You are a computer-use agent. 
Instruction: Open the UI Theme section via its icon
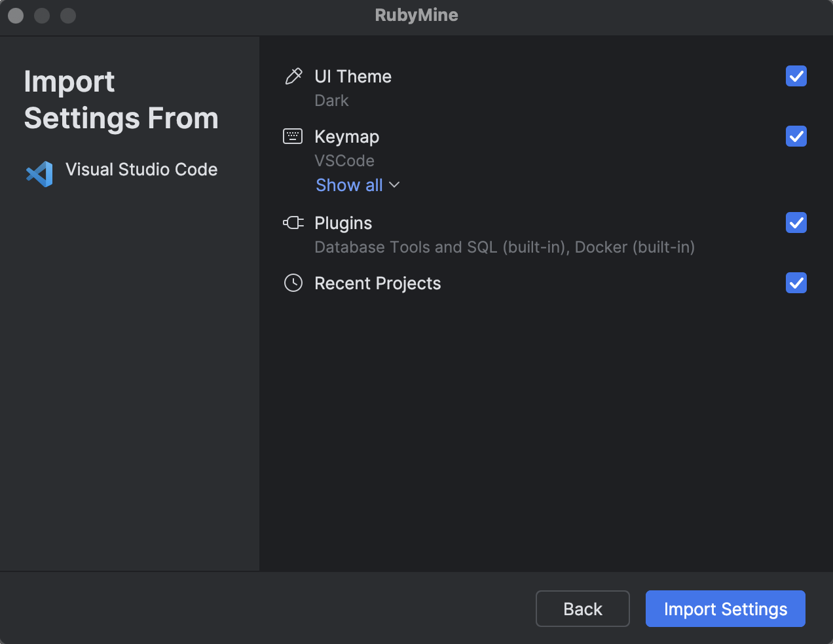pyautogui.click(x=293, y=76)
